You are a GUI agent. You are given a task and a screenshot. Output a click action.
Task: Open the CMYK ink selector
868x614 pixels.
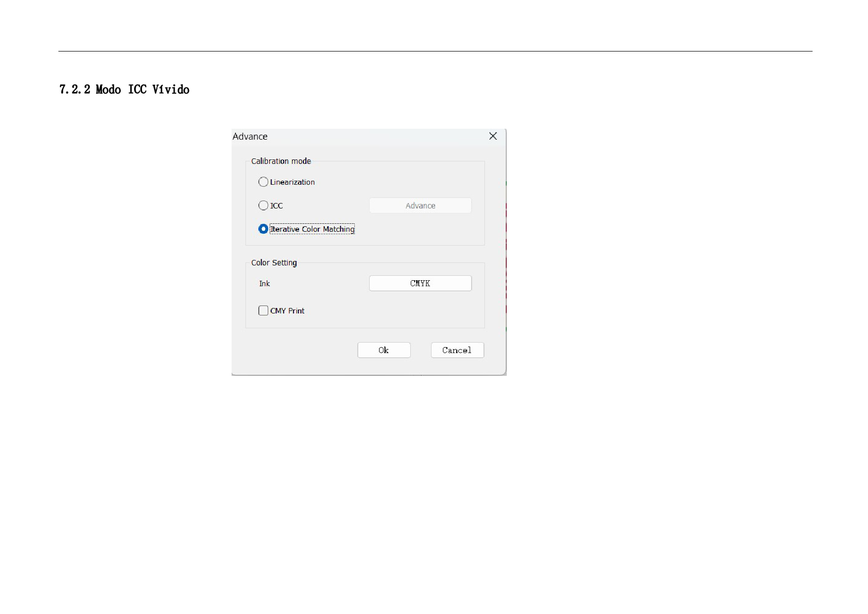click(x=420, y=283)
